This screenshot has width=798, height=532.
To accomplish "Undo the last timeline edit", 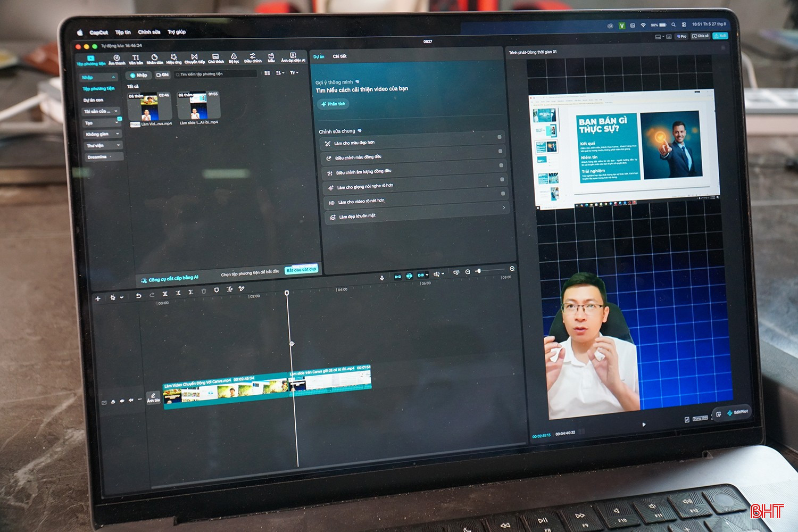I will coord(138,295).
